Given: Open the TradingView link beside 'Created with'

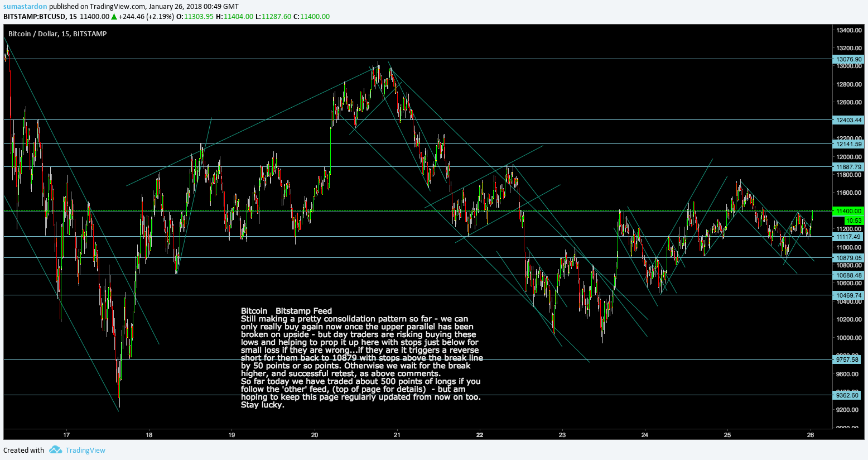Looking at the screenshot, I should 85,450.
